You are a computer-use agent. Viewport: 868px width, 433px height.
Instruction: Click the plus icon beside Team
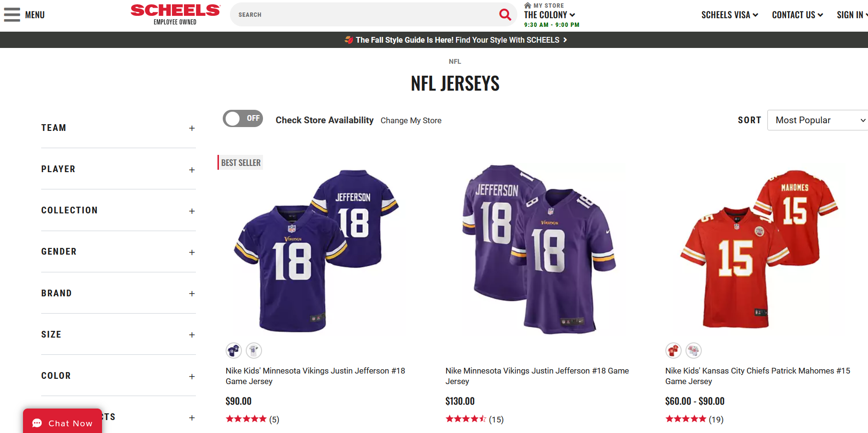click(192, 129)
